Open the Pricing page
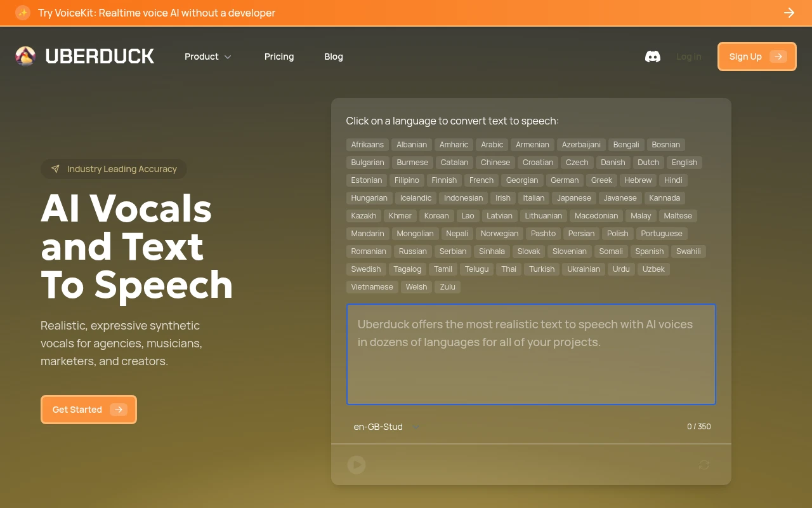The height and width of the screenshot is (508, 812). click(279, 57)
